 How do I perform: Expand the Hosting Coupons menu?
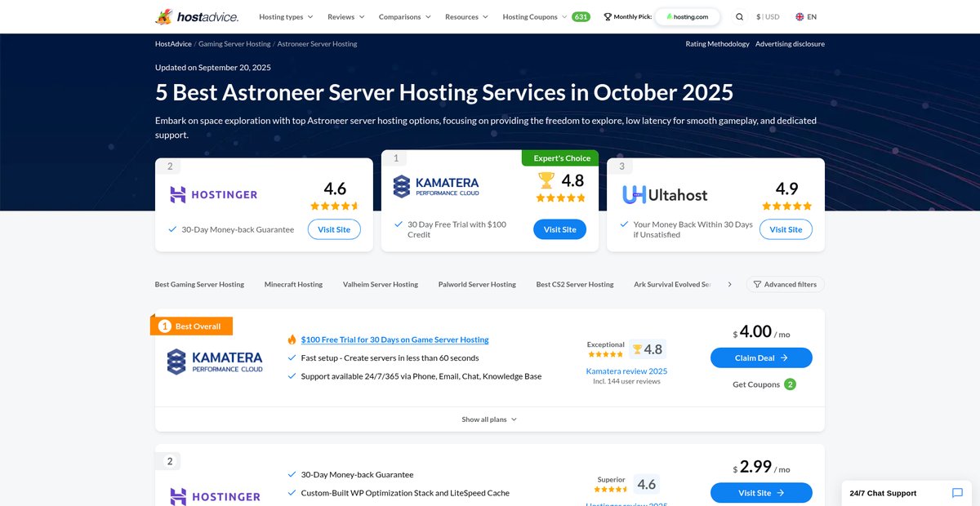tap(535, 16)
